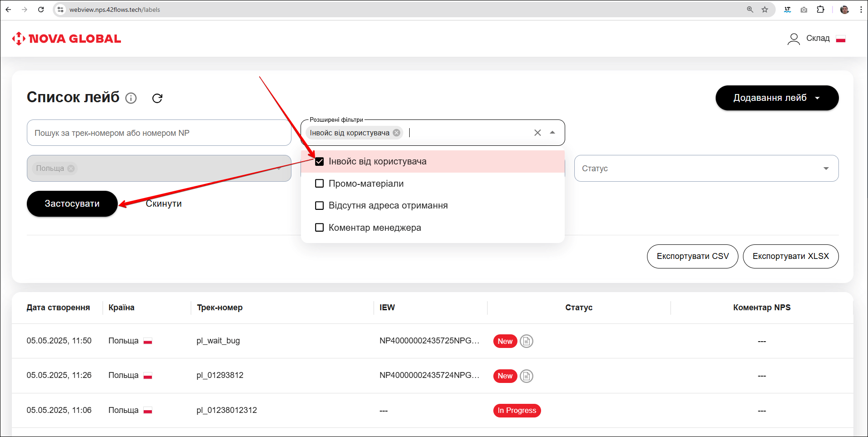Clear all advanced filters with X icon

[x=537, y=133]
